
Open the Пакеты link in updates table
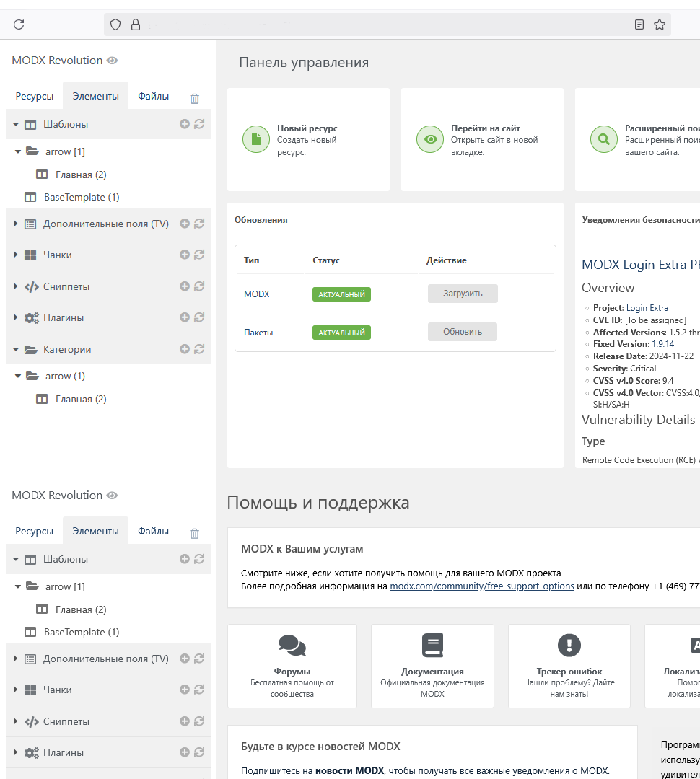click(258, 333)
